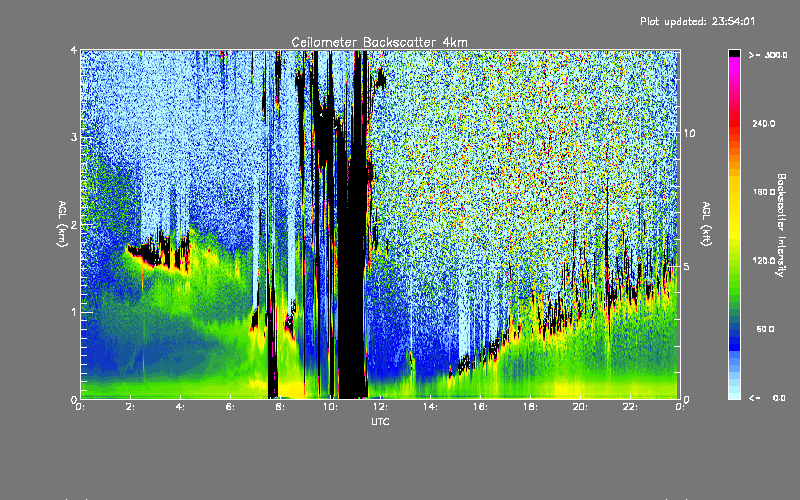Click the "20:" UTC tick label
This screenshot has width=800, height=500.
(580, 407)
